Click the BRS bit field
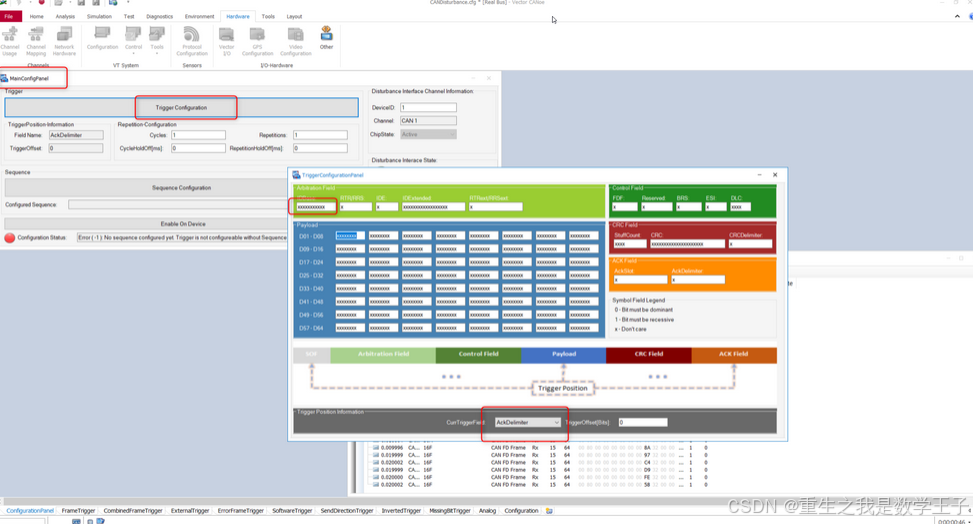The height and width of the screenshot is (524, 973). pos(689,207)
